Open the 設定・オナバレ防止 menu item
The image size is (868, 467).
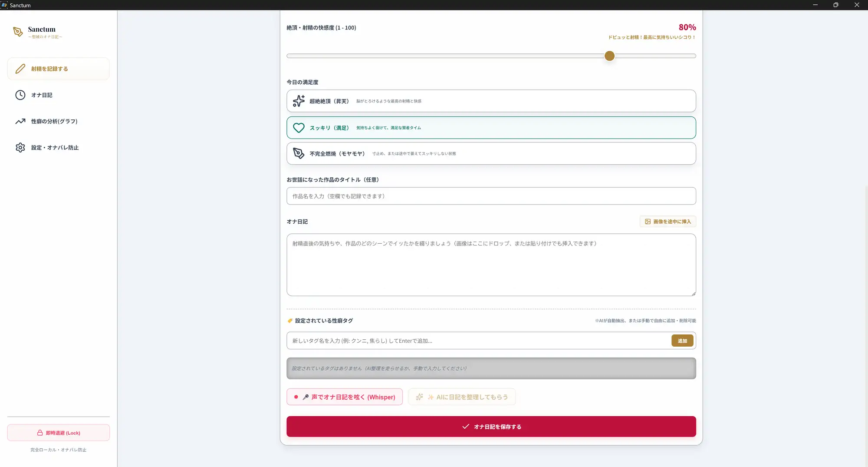(x=59, y=148)
